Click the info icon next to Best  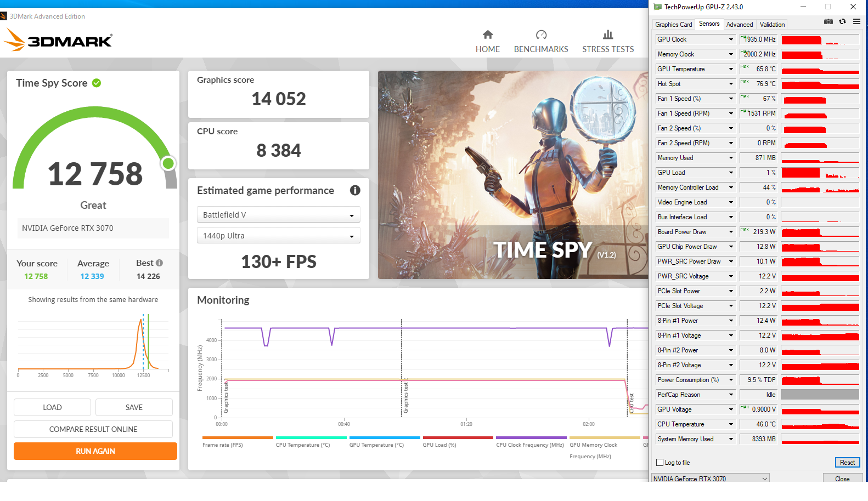point(159,263)
